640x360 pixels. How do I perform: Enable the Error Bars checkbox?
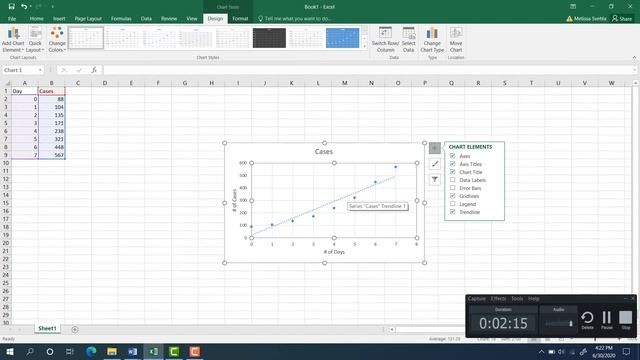pyautogui.click(x=453, y=188)
